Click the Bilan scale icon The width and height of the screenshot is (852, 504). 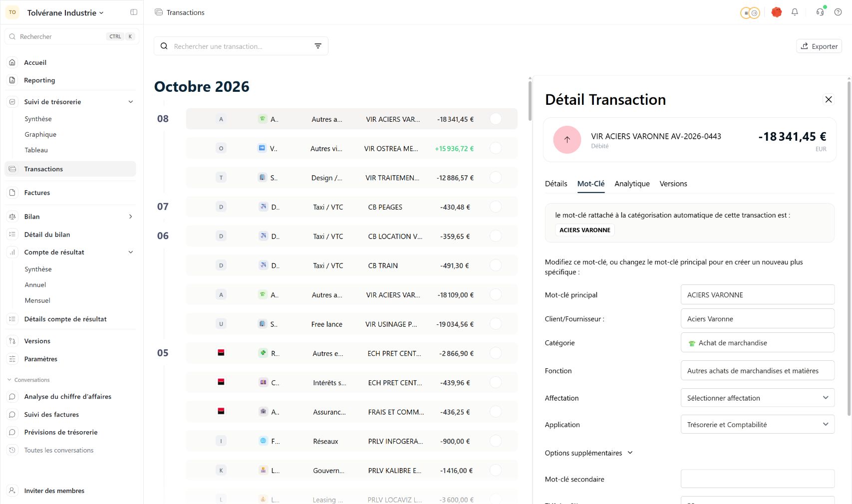pyautogui.click(x=12, y=217)
